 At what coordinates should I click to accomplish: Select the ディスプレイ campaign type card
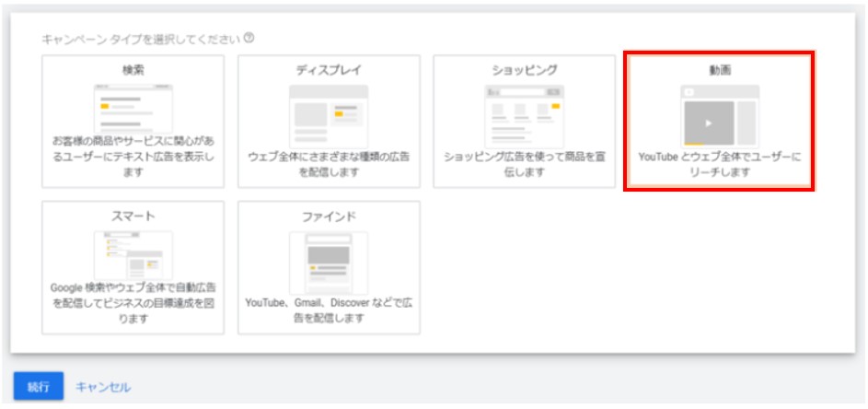coord(329,122)
